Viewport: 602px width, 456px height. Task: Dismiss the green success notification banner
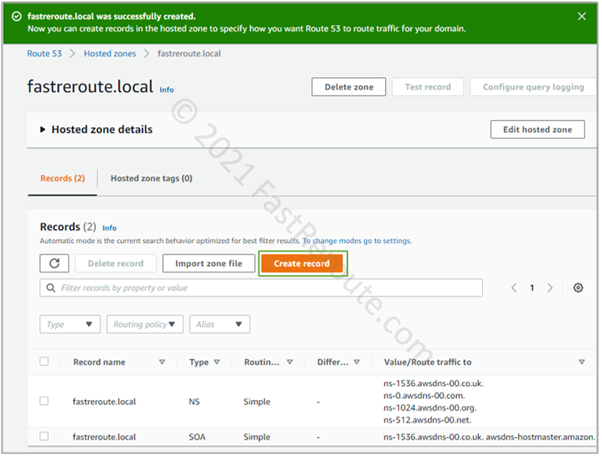click(581, 16)
